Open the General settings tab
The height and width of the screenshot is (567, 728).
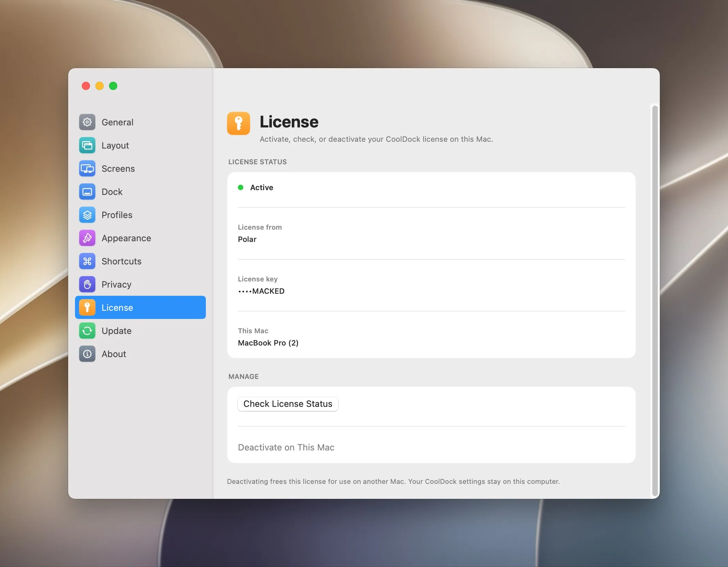click(x=140, y=122)
